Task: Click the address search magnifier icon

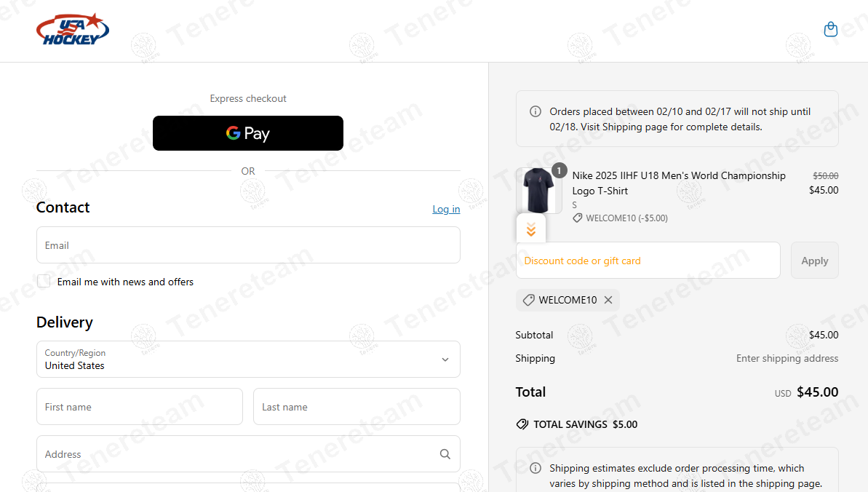Action: [445, 454]
